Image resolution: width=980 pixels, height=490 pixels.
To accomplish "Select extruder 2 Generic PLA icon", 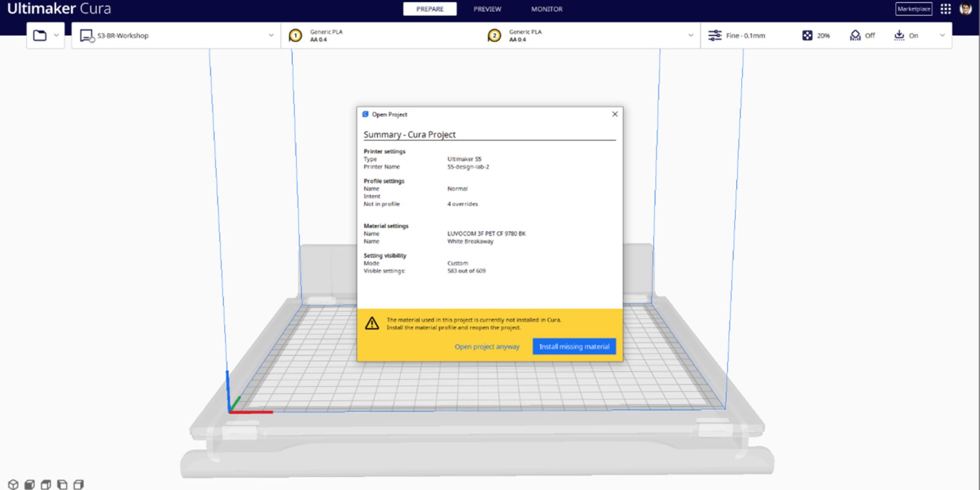I will 494,35.
